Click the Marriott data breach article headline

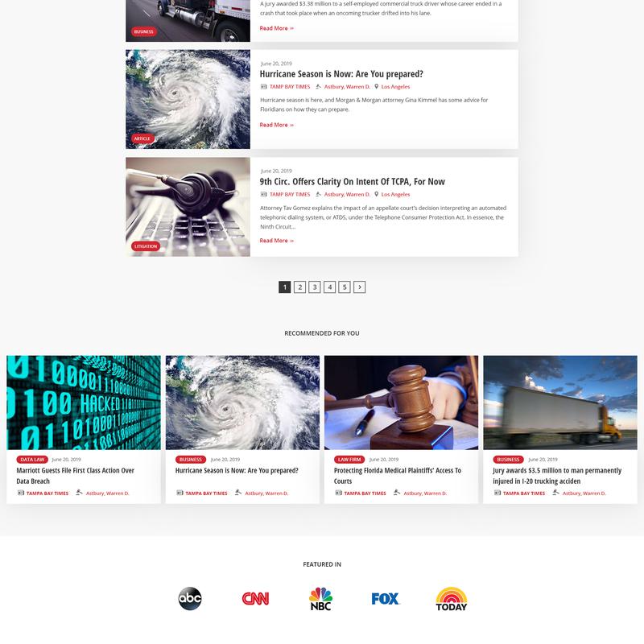(x=76, y=472)
